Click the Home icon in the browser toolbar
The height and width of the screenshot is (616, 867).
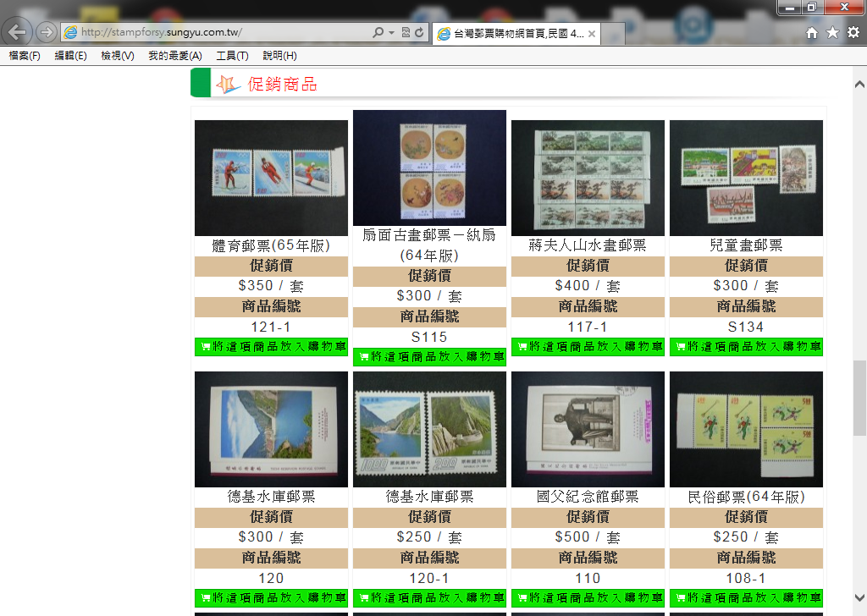click(x=811, y=32)
